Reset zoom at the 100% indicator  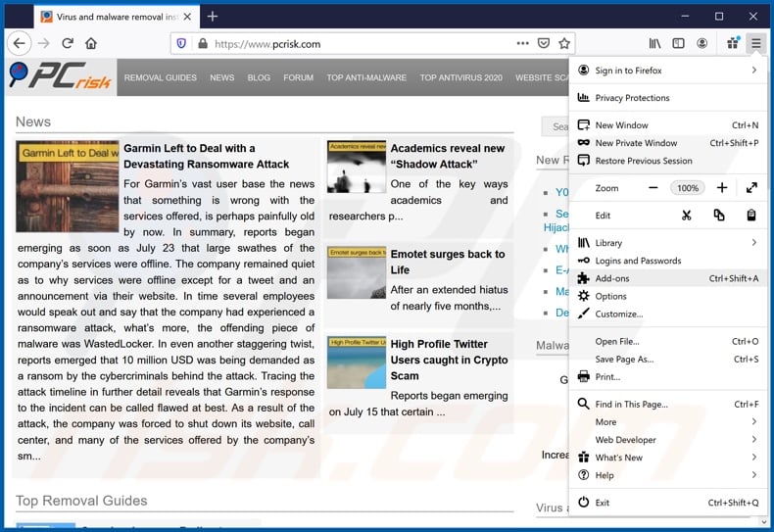pyautogui.click(x=687, y=188)
